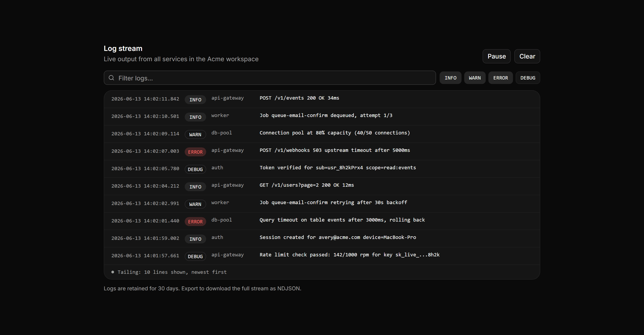Click worker service on the 14:02:10.501 row

click(220, 115)
